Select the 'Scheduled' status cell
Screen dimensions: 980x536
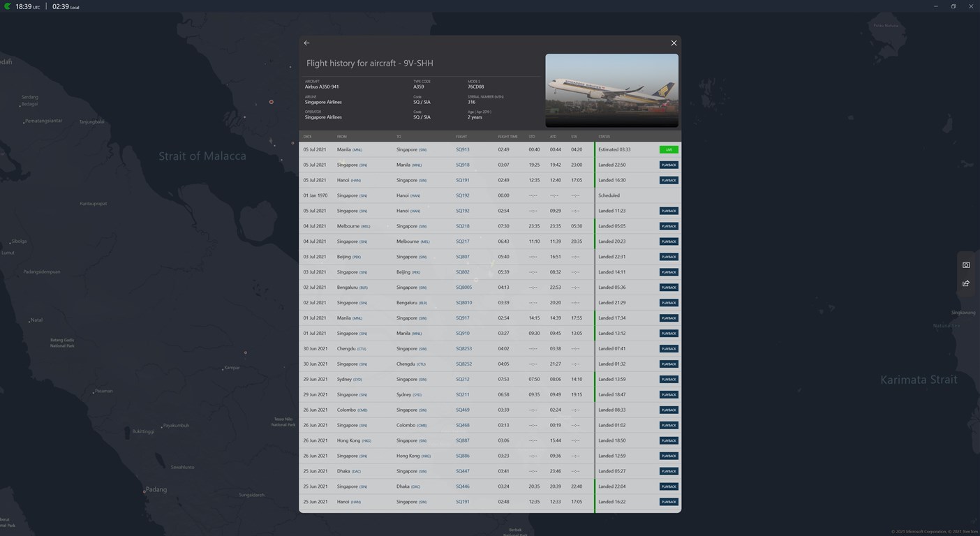(x=609, y=195)
